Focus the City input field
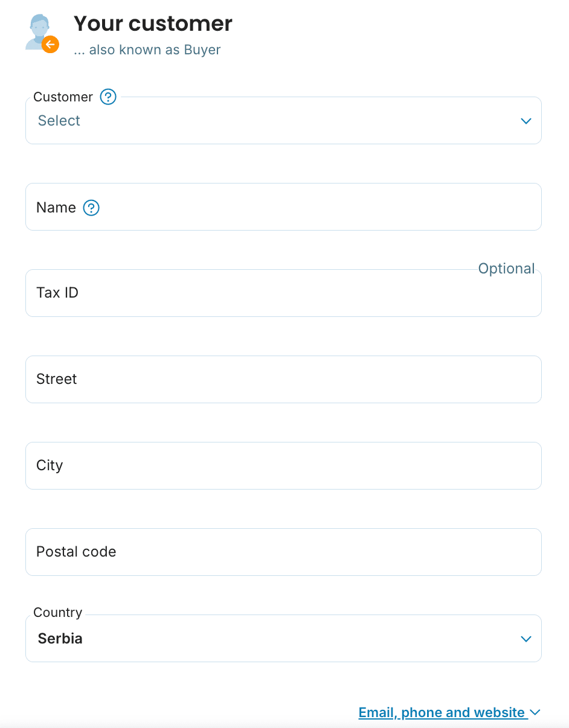The height and width of the screenshot is (728, 569). (283, 466)
